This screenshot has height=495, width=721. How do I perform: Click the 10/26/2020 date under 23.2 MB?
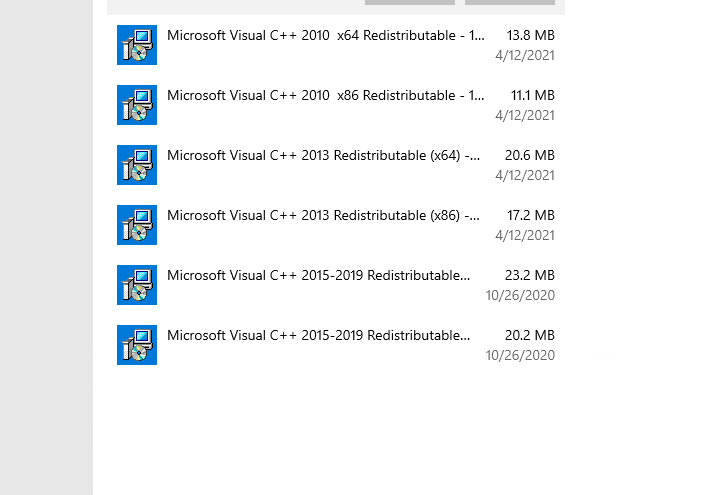[x=520, y=296]
